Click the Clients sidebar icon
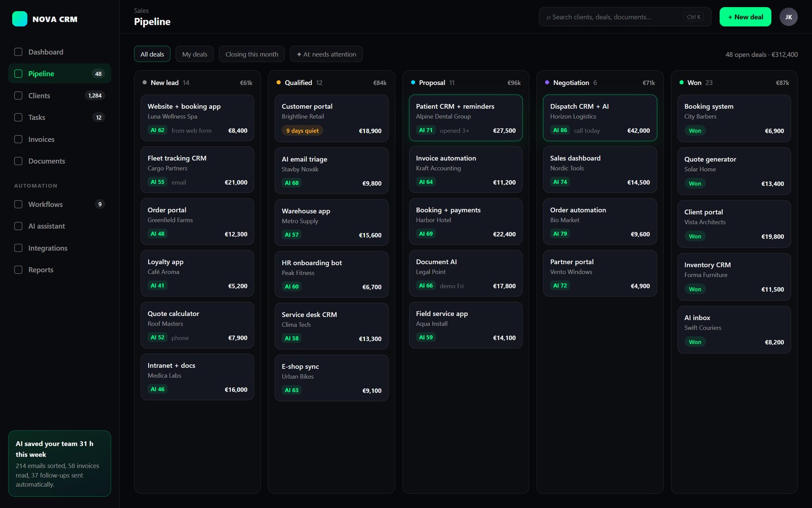Viewport: 812px width, 508px height. 18,96
